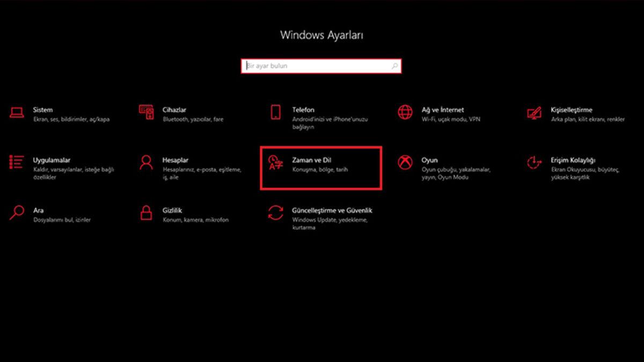The image size is (644, 362).
Task: Open Ağ ve İnternet via the globe icon
Action: tap(405, 112)
